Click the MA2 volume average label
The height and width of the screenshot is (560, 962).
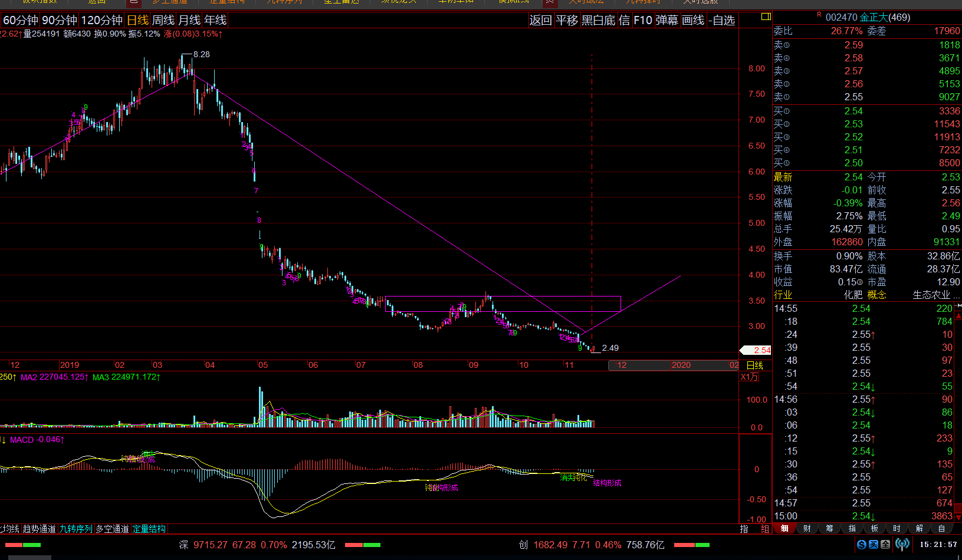click(54, 377)
